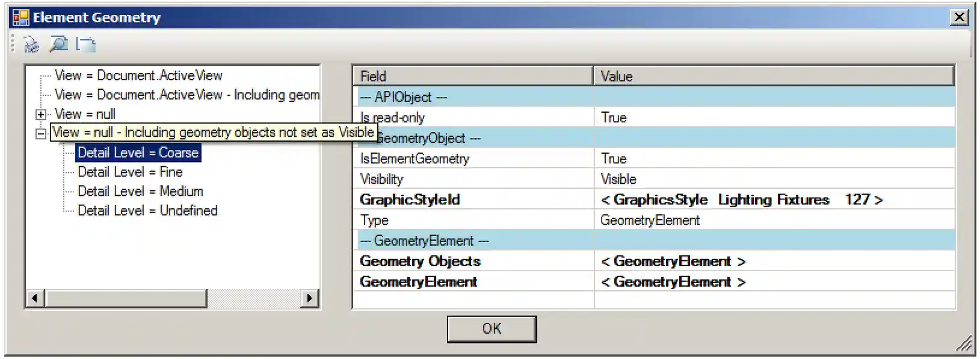Select the first 'View = Document.ActiveView' node
The width and height of the screenshot is (980, 359).
(x=138, y=76)
